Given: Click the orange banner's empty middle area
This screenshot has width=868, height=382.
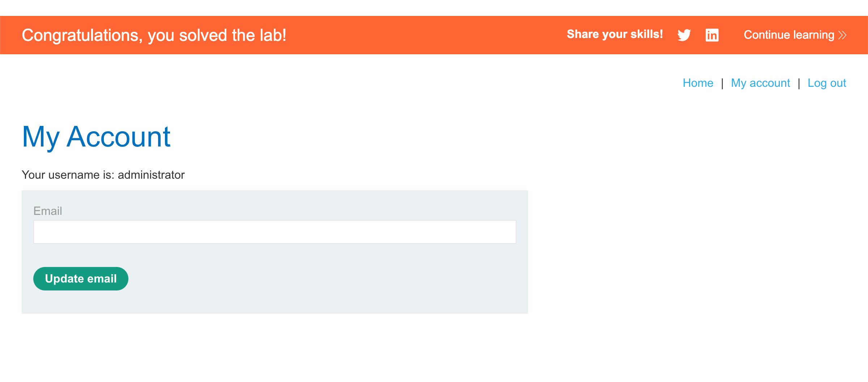Looking at the screenshot, I should [x=427, y=35].
